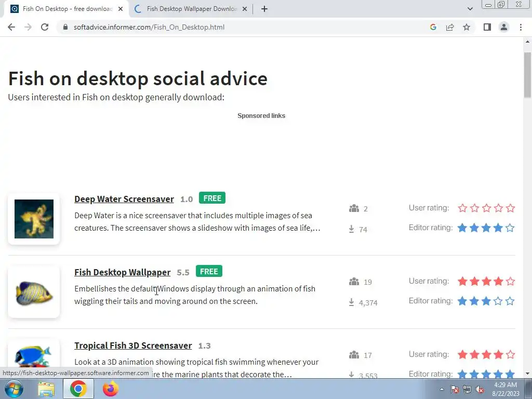This screenshot has width=532, height=399.
Task: Click Deep Water Screensaver user rating stars
Action: pos(486,208)
